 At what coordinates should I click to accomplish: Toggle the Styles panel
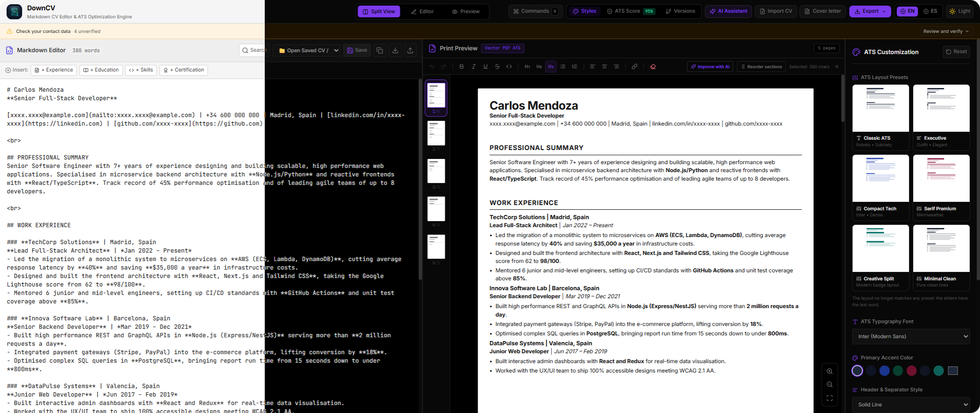[585, 11]
